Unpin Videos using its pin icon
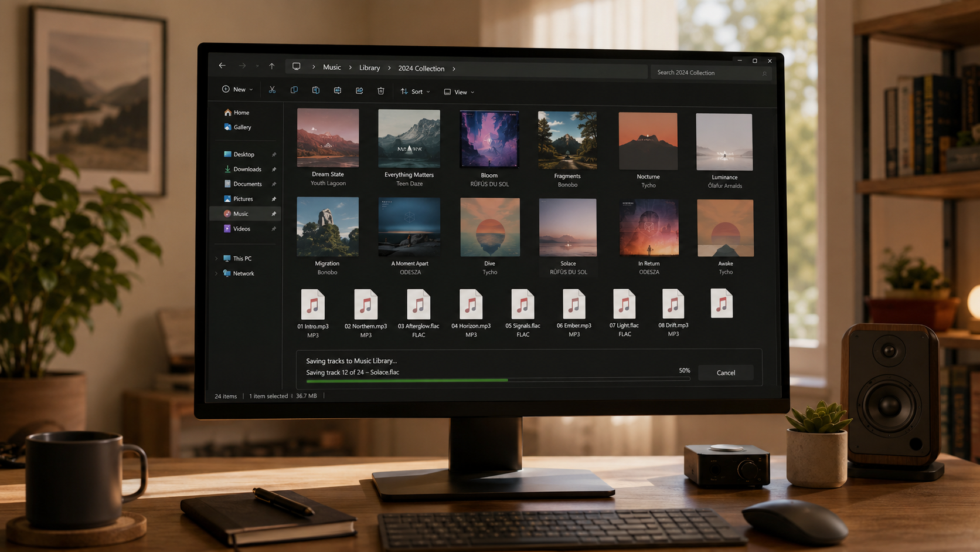980x552 pixels. click(274, 229)
